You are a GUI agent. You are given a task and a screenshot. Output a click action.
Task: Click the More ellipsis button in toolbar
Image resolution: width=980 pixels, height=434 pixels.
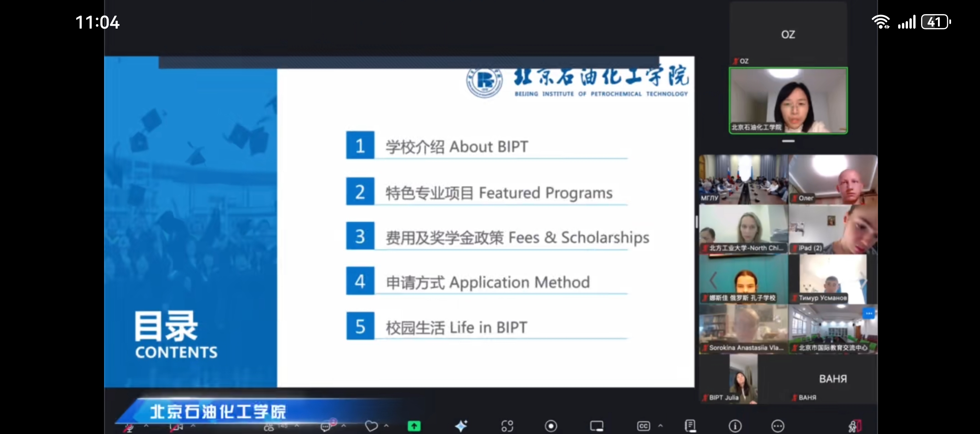click(778, 426)
